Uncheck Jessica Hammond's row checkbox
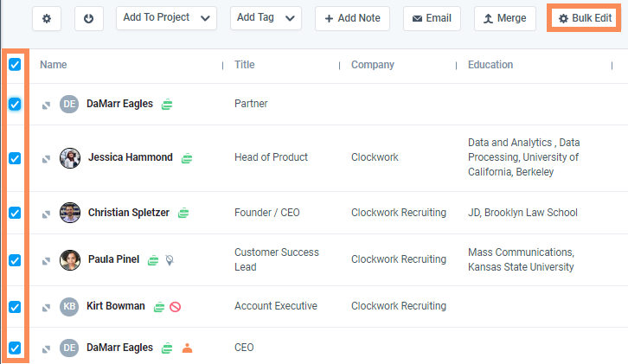628x364 pixels. (15, 158)
